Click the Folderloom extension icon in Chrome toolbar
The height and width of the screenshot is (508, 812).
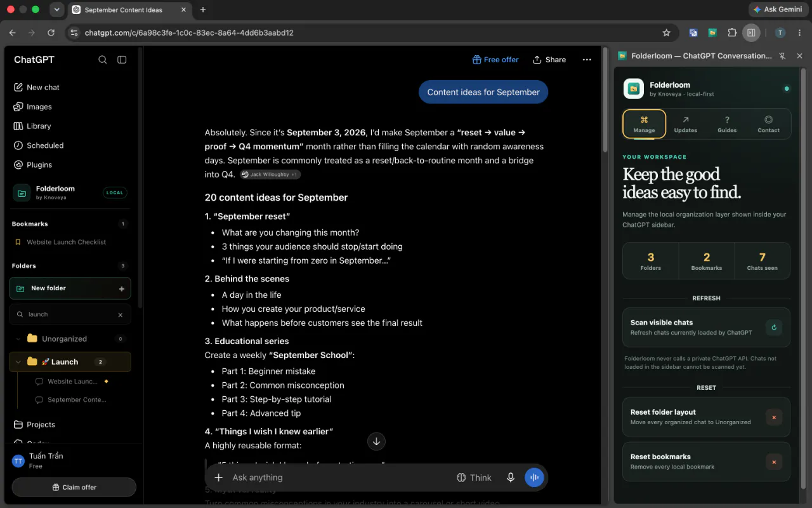coord(712,32)
